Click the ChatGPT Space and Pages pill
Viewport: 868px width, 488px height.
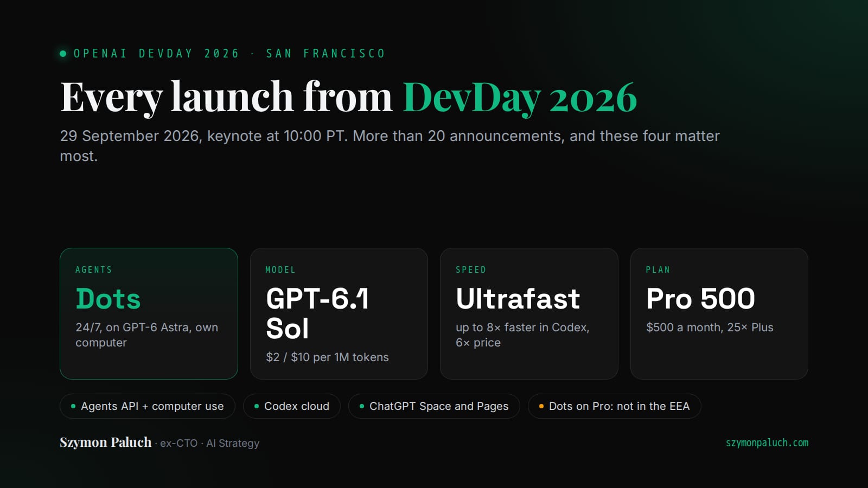click(434, 406)
